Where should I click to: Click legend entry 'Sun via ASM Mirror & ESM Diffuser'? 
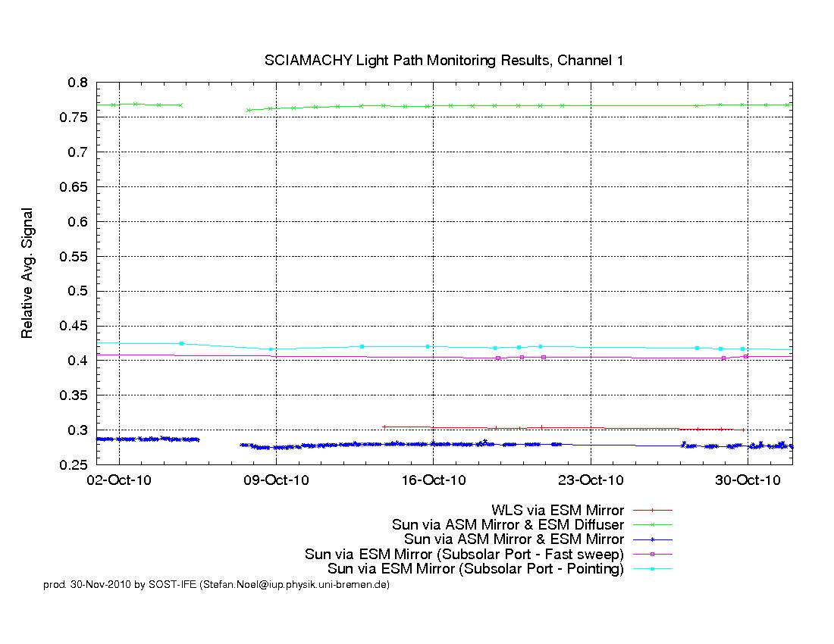click(508, 525)
